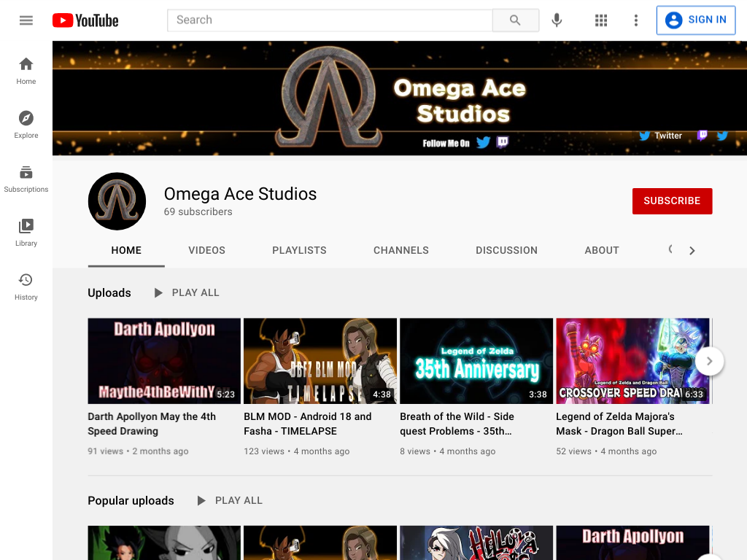Open the 35th Anniversary Zelda thumbnail
This screenshot has height=560, width=747.
click(476, 361)
